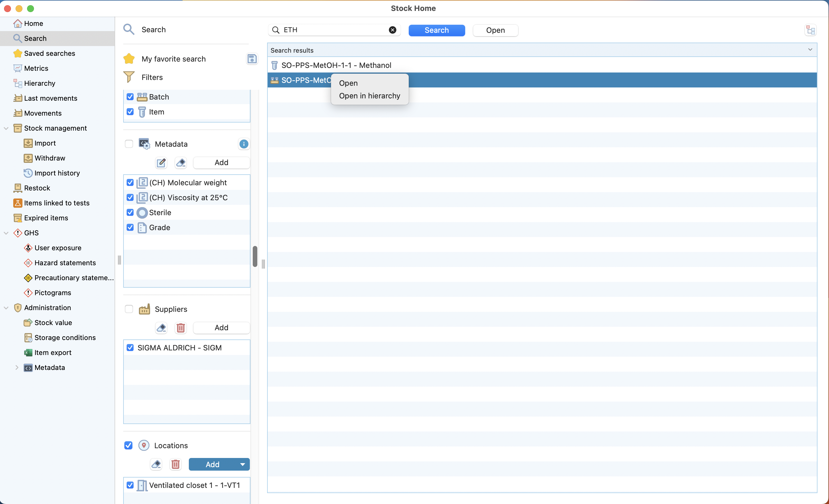Click the filters panel scrollbar handle
Screen dimensions: 829x504
[x=255, y=256]
